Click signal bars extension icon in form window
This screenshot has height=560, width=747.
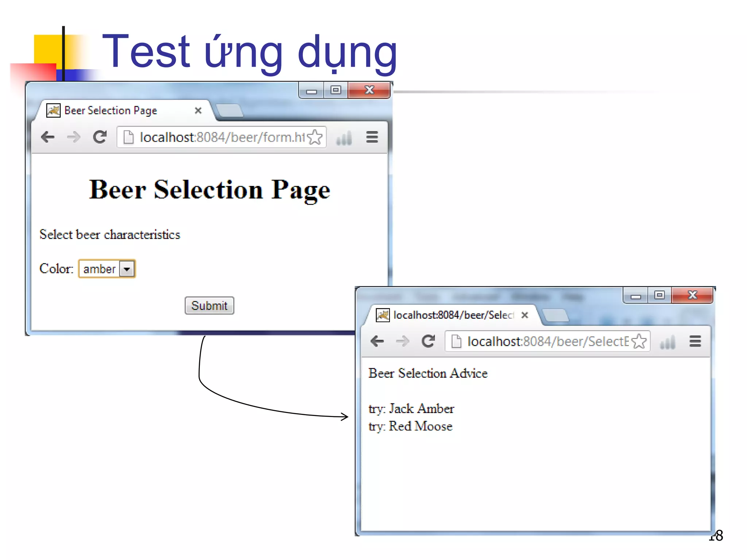pos(344,138)
